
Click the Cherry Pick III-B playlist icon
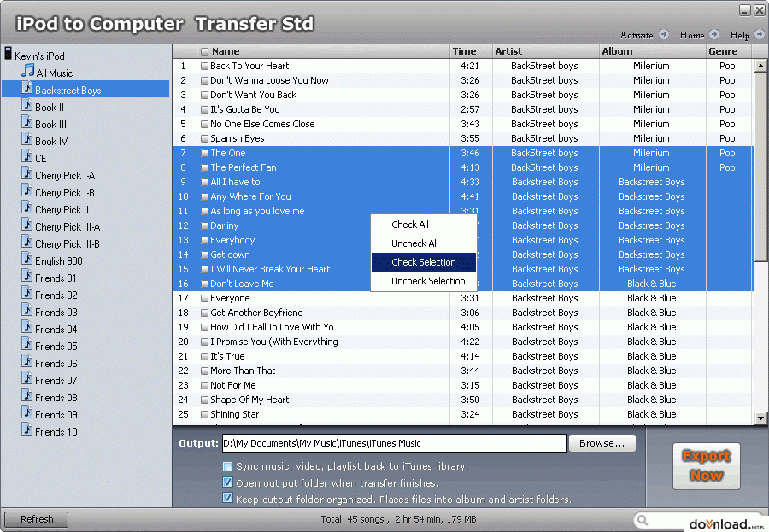[x=27, y=242]
